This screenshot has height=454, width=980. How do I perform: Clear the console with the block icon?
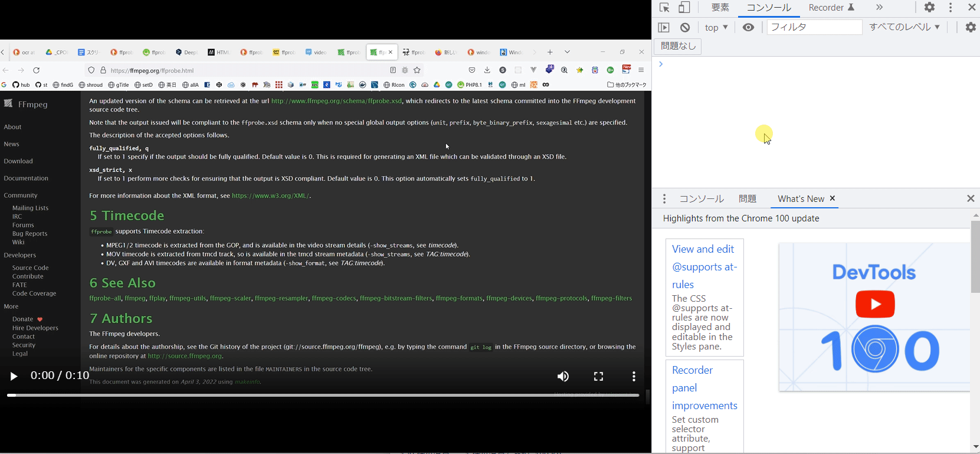(x=685, y=28)
